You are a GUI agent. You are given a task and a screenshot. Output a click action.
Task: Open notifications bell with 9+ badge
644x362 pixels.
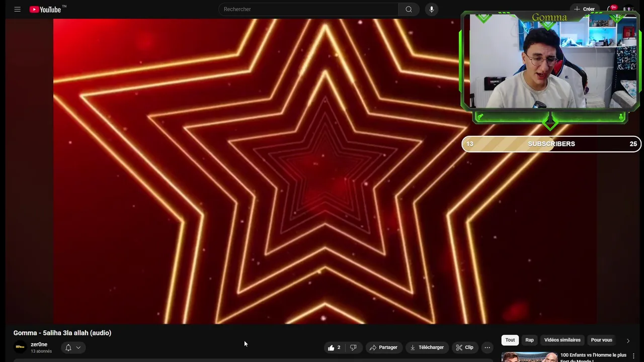[611, 9]
